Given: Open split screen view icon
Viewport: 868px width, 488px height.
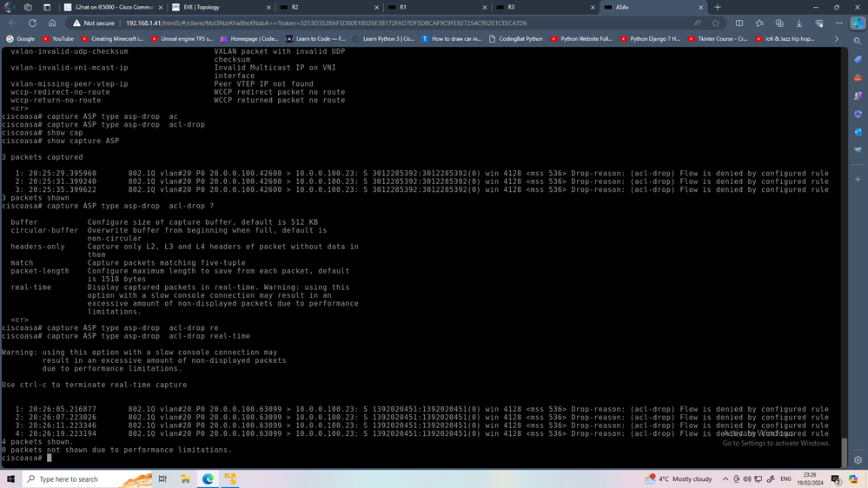Looking at the screenshot, I should (739, 23).
